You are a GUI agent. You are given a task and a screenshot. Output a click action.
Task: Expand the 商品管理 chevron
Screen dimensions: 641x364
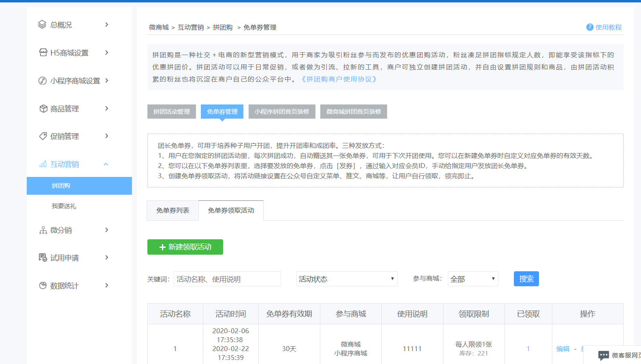pyautogui.click(x=106, y=109)
